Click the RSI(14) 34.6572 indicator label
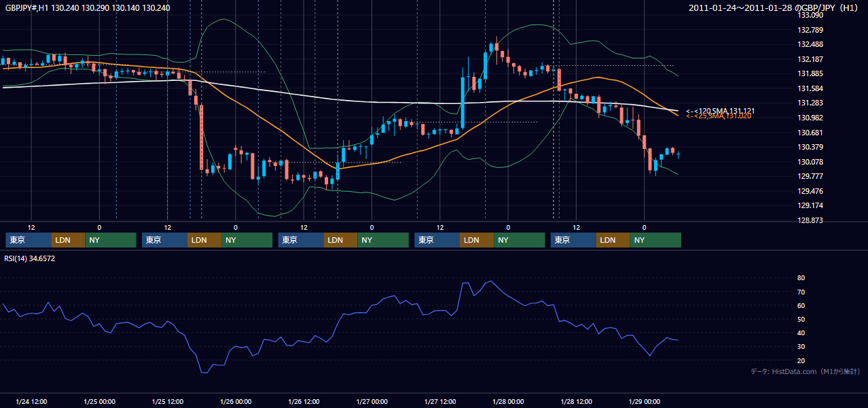 coord(30,258)
